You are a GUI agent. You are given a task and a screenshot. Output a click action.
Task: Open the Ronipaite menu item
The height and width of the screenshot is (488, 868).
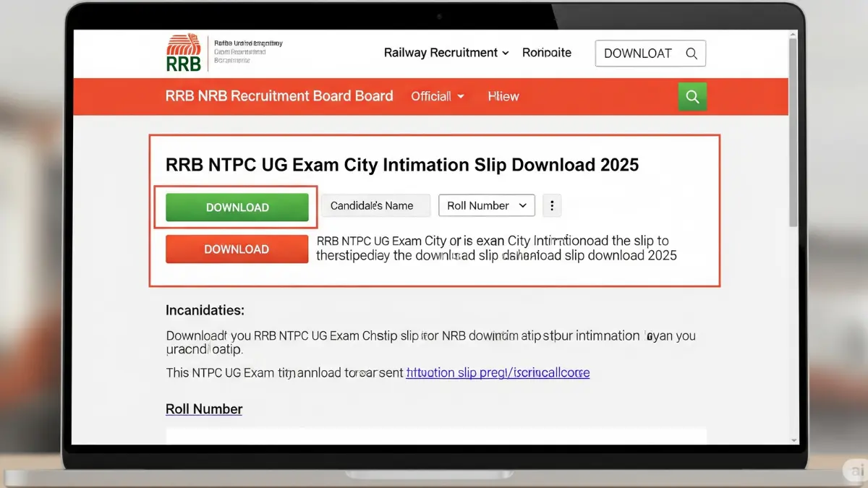click(x=547, y=53)
